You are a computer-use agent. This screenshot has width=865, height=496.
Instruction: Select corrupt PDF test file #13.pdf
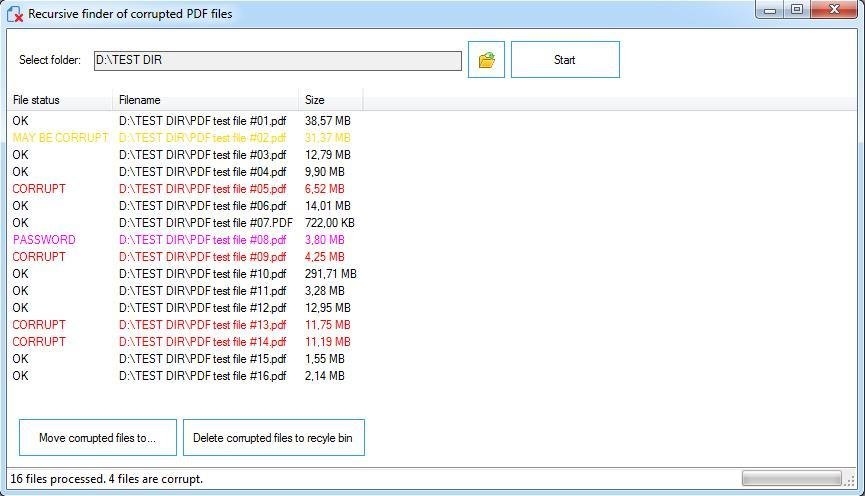pyautogui.click(x=202, y=325)
